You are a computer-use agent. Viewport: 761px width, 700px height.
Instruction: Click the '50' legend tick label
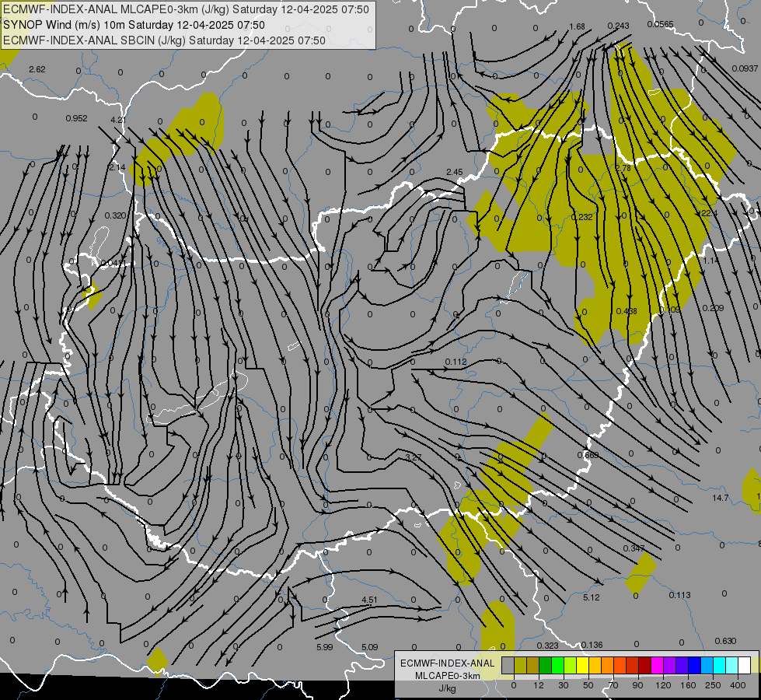coord(588,685)
